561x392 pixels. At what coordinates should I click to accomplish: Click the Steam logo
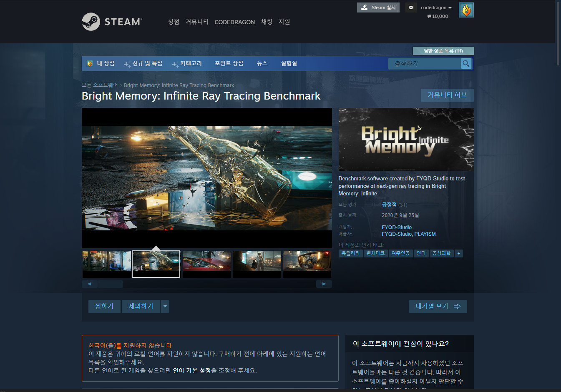tap(112, 22)
